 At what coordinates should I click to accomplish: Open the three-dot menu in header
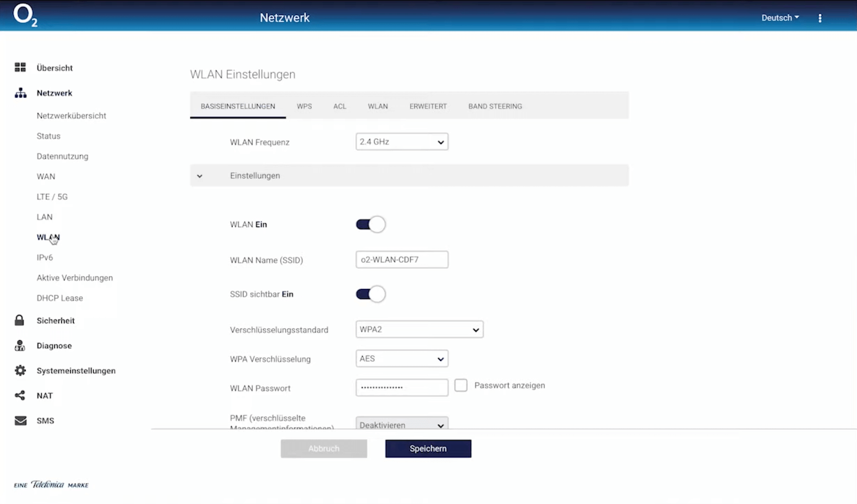[x=820, y=18]
